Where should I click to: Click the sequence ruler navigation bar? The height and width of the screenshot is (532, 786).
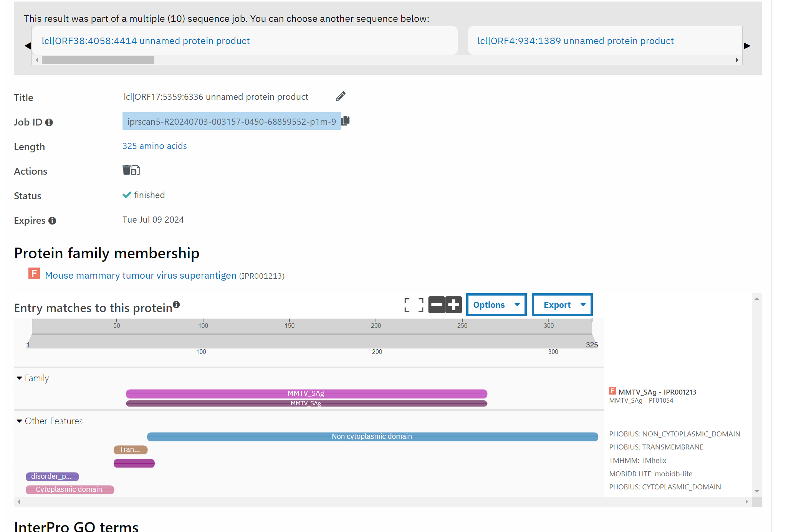point(312,327)
